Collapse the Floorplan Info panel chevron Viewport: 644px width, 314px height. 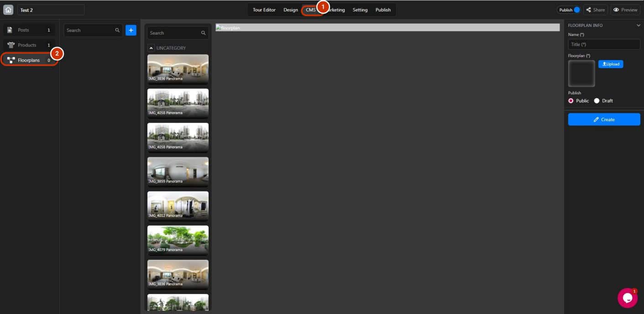click(638, 26)
